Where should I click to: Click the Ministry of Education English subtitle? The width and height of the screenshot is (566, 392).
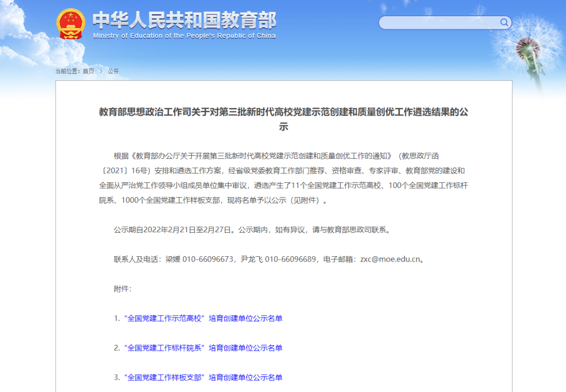tap(184, 36)
